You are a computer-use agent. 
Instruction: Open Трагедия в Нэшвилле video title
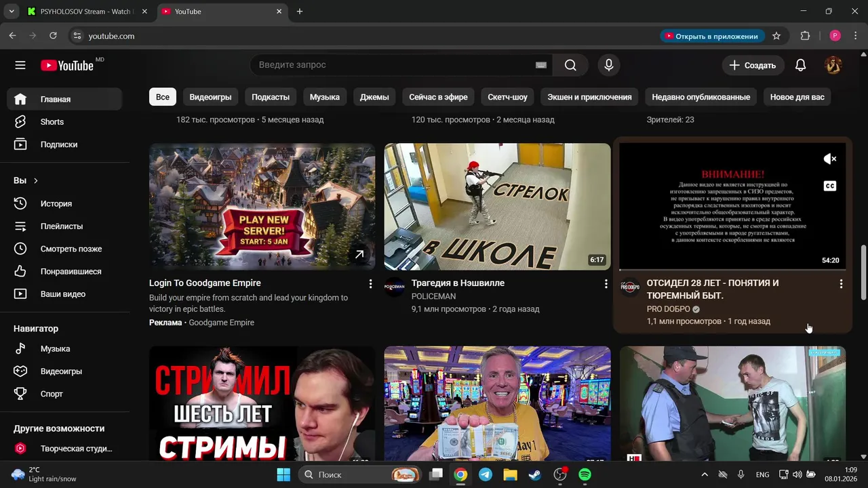pos(458,283)
